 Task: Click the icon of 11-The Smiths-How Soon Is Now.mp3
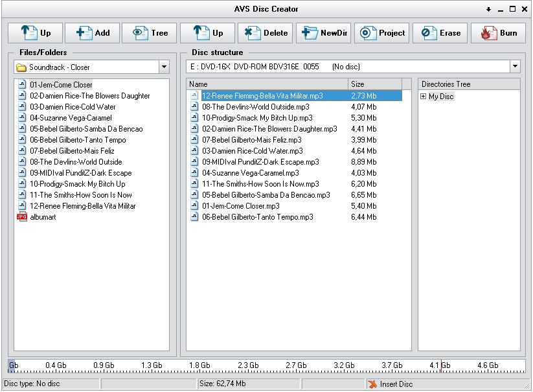[x=194, y=184]
